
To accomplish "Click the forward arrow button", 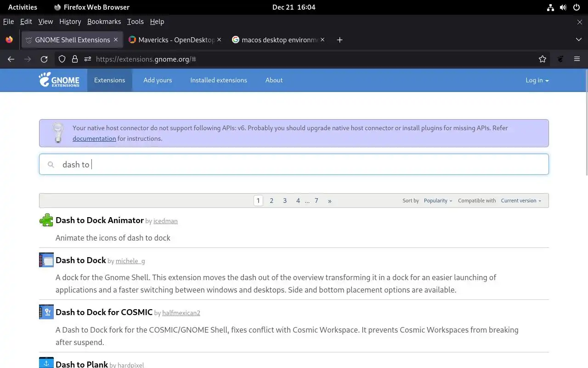I will (x=28, y=59).
